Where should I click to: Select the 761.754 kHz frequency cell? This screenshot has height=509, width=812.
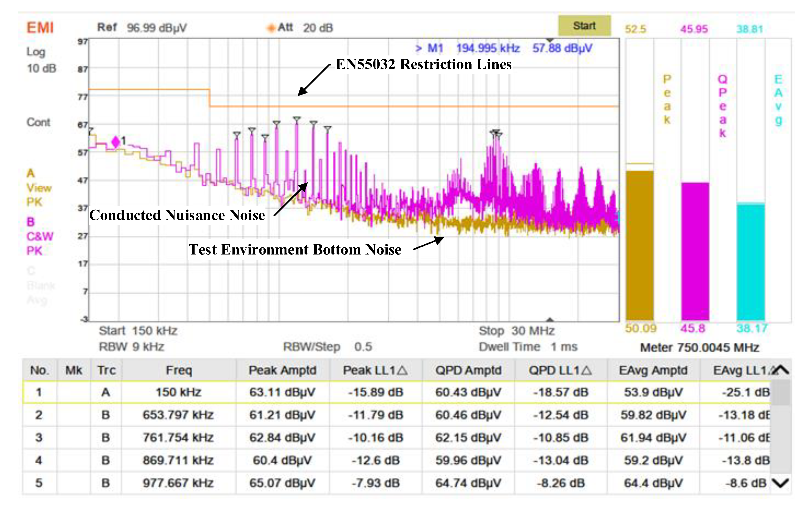[178, 438]
